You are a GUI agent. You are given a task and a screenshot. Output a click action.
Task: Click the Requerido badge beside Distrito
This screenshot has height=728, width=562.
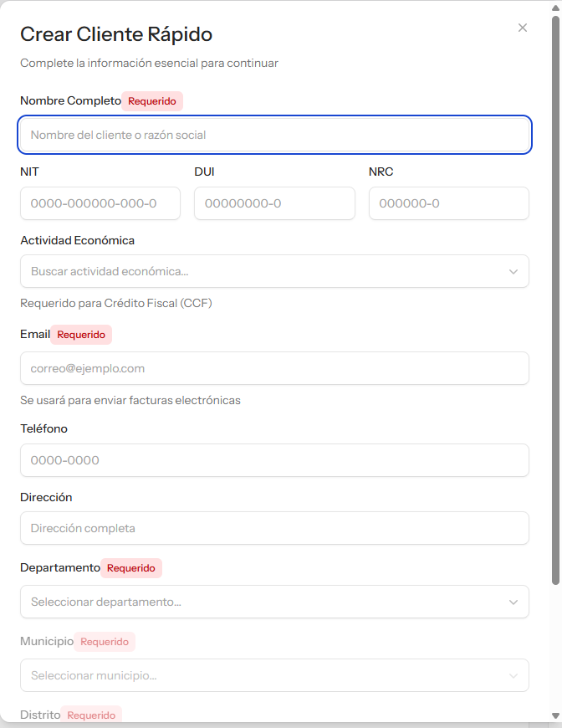coord(91,715)
